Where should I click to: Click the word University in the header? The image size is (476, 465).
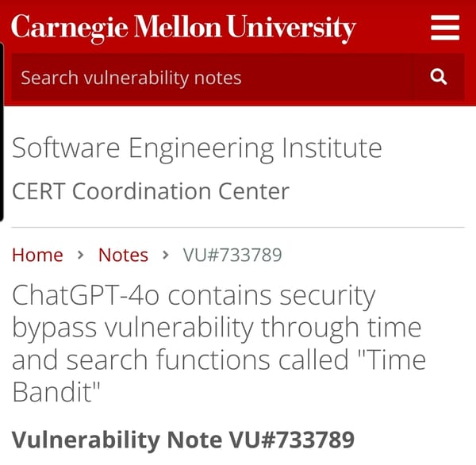pos(291,29)
